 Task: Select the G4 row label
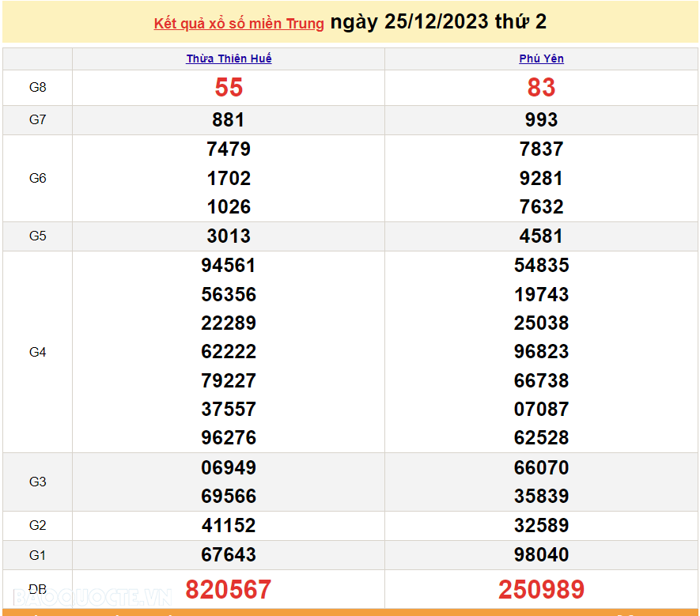point(38,352)
